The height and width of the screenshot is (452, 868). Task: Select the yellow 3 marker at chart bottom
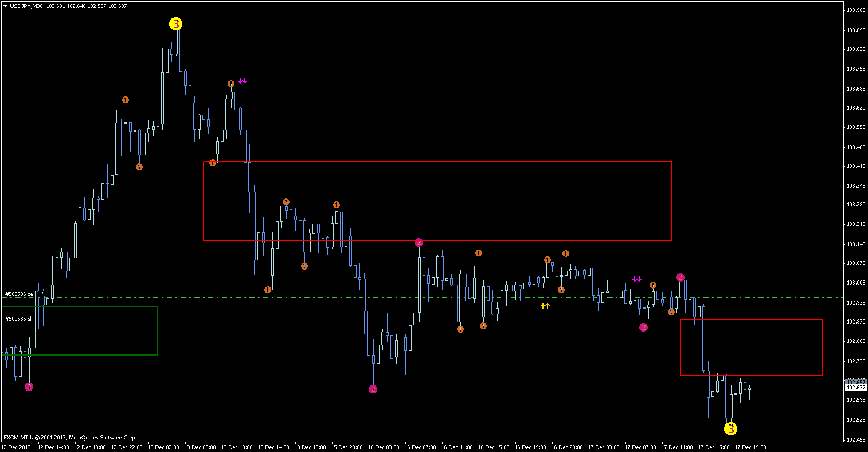[730, 428]
